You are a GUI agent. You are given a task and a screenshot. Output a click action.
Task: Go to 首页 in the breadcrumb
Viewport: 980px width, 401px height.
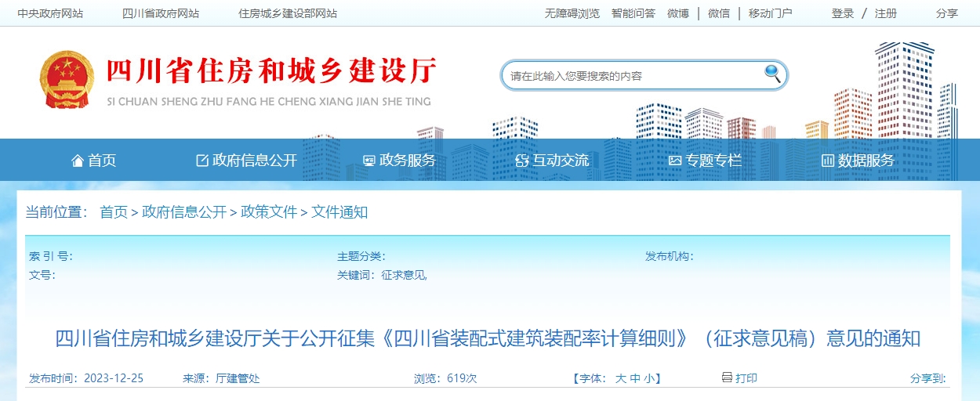pos(114,212)
